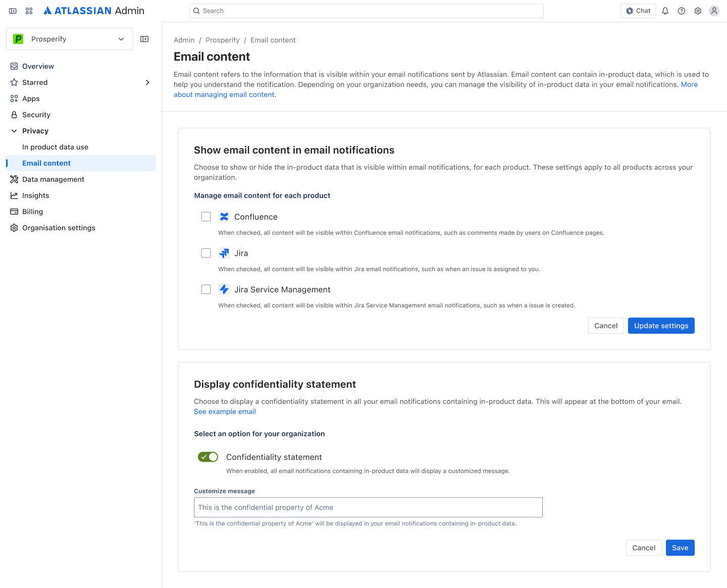Click 'Show email content in email notifications' heading

294,150
